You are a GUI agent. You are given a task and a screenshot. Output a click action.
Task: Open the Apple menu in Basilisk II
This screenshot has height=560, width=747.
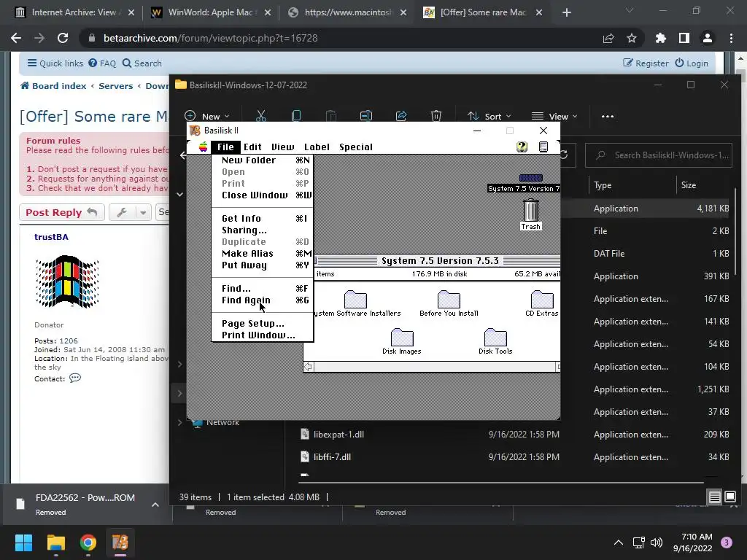tap(204, 147)
